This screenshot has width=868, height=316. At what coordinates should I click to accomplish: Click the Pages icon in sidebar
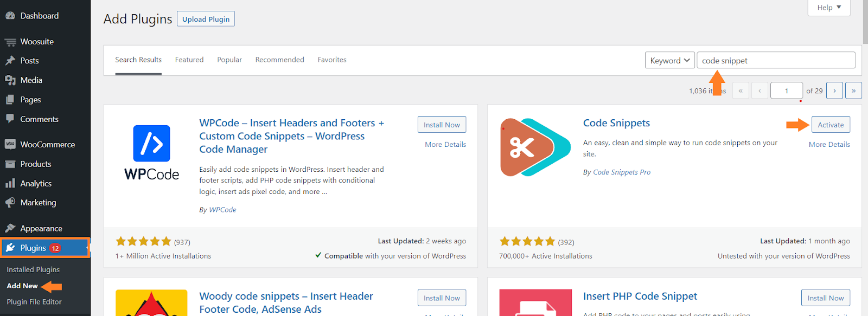pos(10,100)
